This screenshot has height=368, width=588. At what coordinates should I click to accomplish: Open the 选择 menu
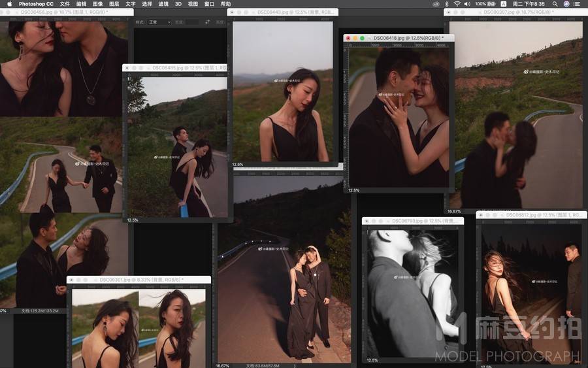click(x=147, y=4)
